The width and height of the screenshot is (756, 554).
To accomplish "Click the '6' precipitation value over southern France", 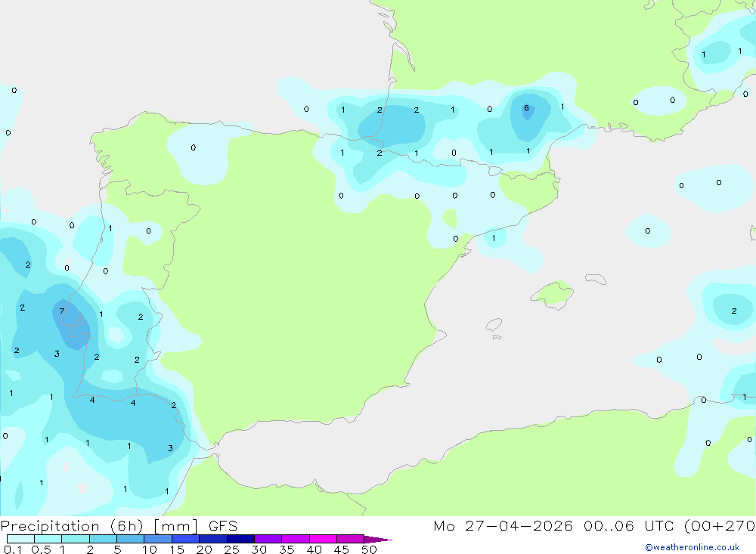I will coord(526,108).
